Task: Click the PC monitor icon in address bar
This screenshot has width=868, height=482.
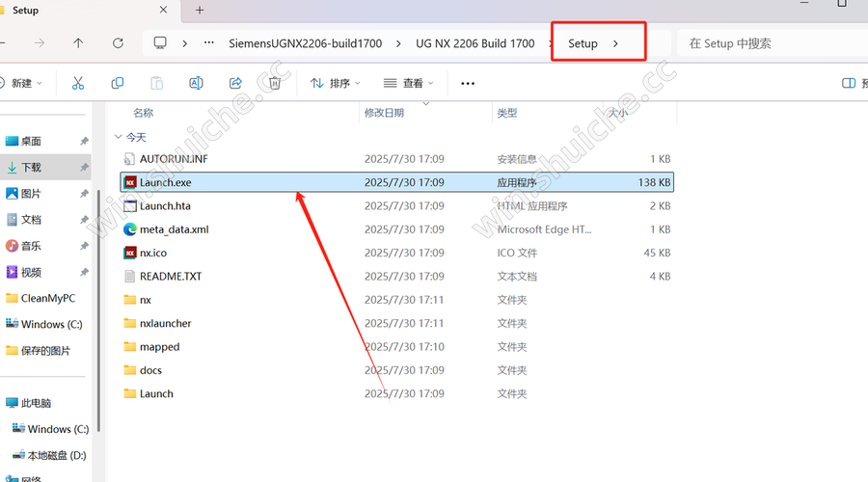Action: pos(160,42)
